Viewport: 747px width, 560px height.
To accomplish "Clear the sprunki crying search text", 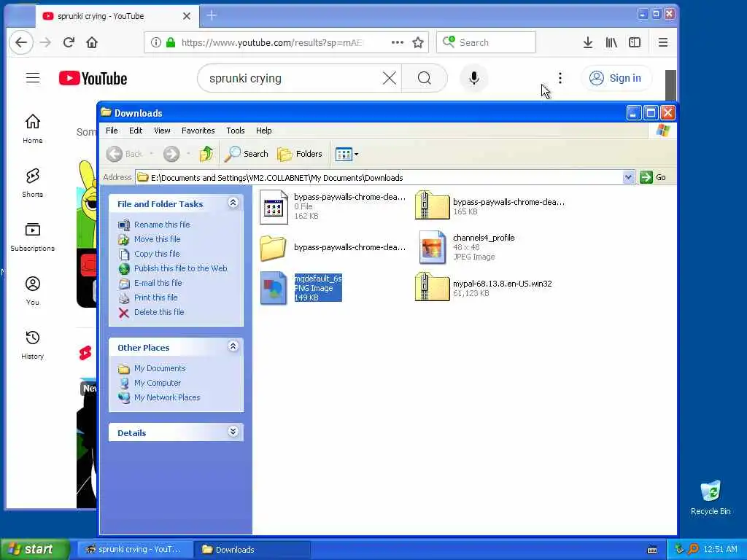I will pos(390,78).
